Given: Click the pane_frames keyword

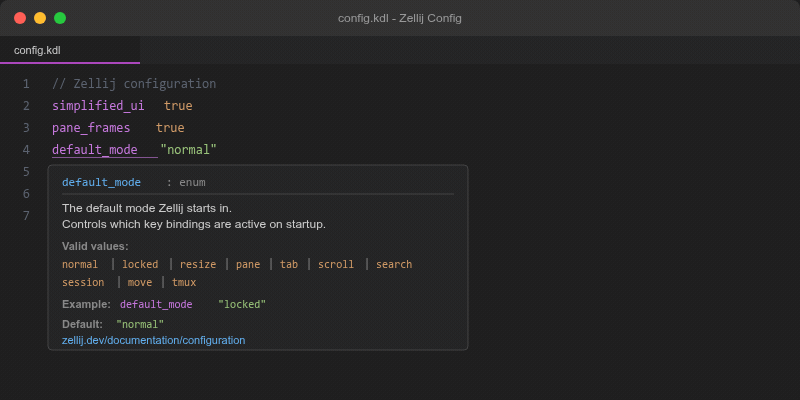Looking at the screenshot, I should pyautogui.click(x=91, y=128).
